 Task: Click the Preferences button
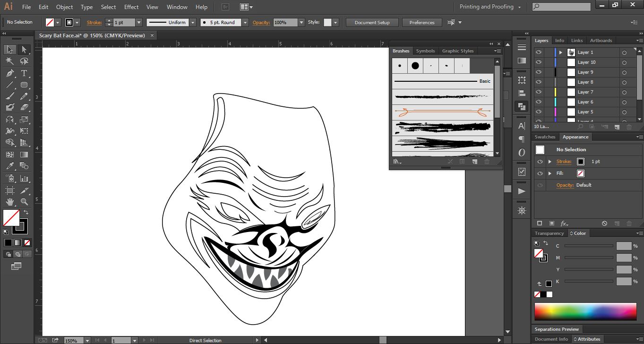click(x=421, y=23)
